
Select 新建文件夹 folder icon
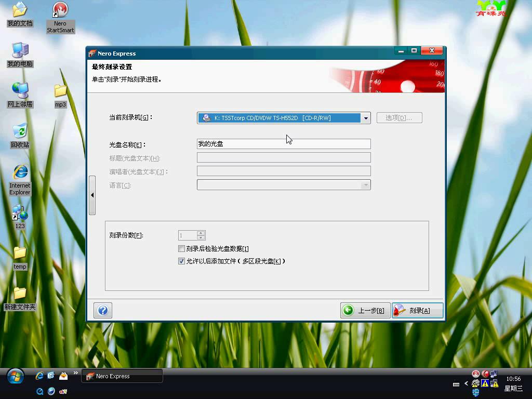pyautogui.click(x=20, y=298)
